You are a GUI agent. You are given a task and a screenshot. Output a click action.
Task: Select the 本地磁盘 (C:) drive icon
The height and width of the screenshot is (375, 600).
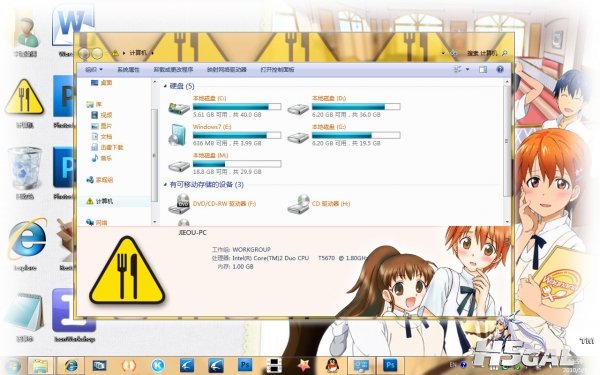[179, 108]
